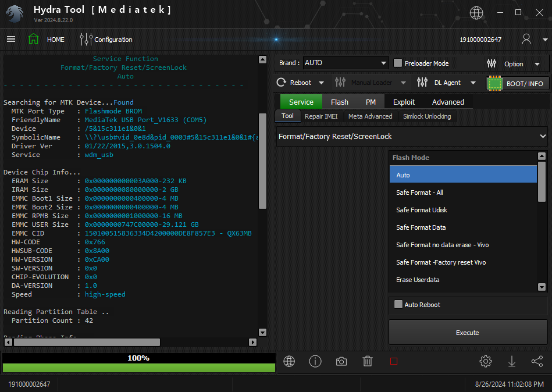Open the hamburger menu
Image resolution: width=552 pixels, height=392 pixels.
tap(11, 39)
